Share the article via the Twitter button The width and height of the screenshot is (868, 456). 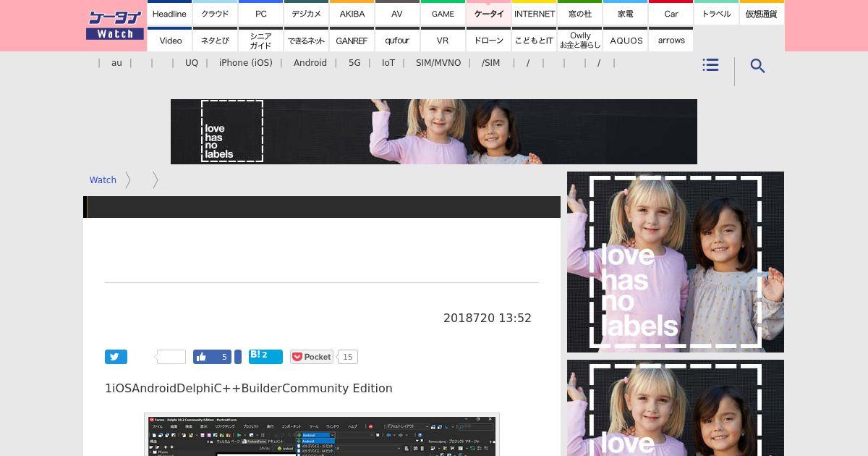click(116, 357)
